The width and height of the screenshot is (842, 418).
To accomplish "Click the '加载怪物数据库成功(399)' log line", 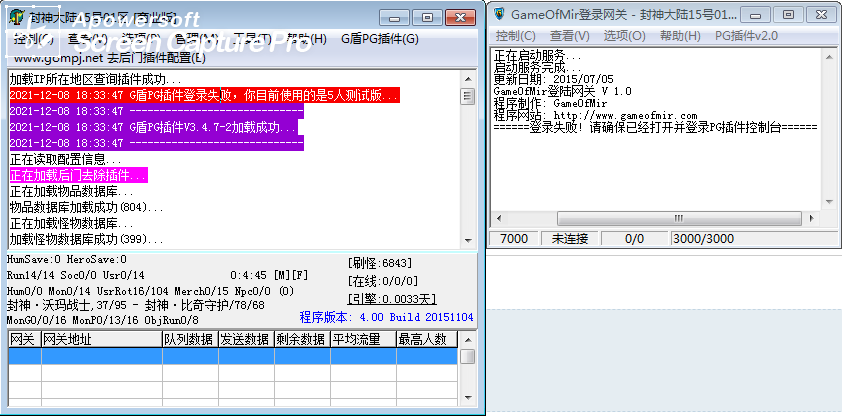I will pyautogui.click(x=86, y=239).
